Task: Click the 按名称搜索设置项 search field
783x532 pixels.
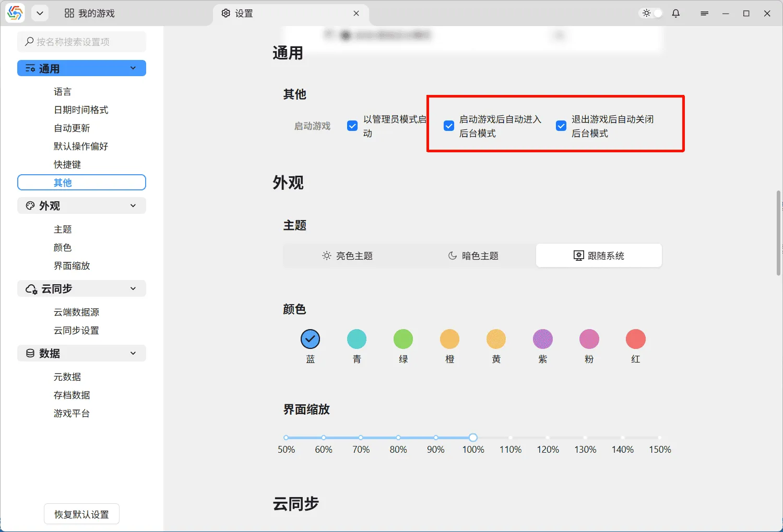Action: click(x=81, y=41)
